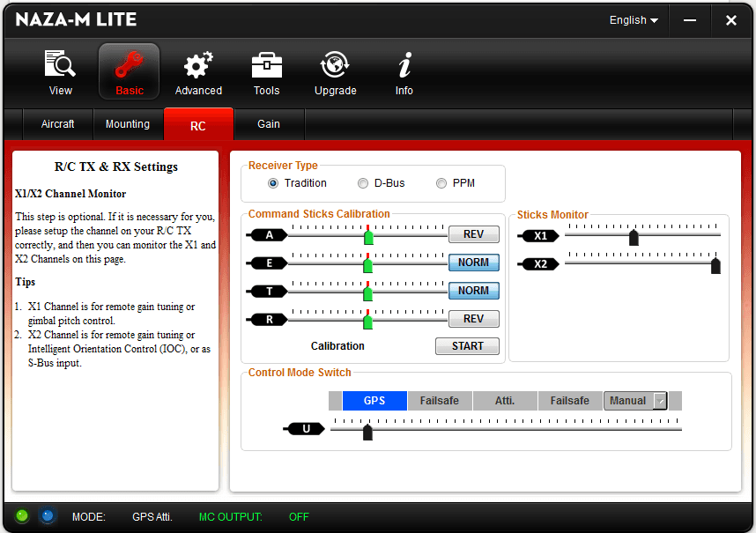Open the Info panel
Image resolution: width=756 pixels, height=533 pixels.
tap(404, 70)
